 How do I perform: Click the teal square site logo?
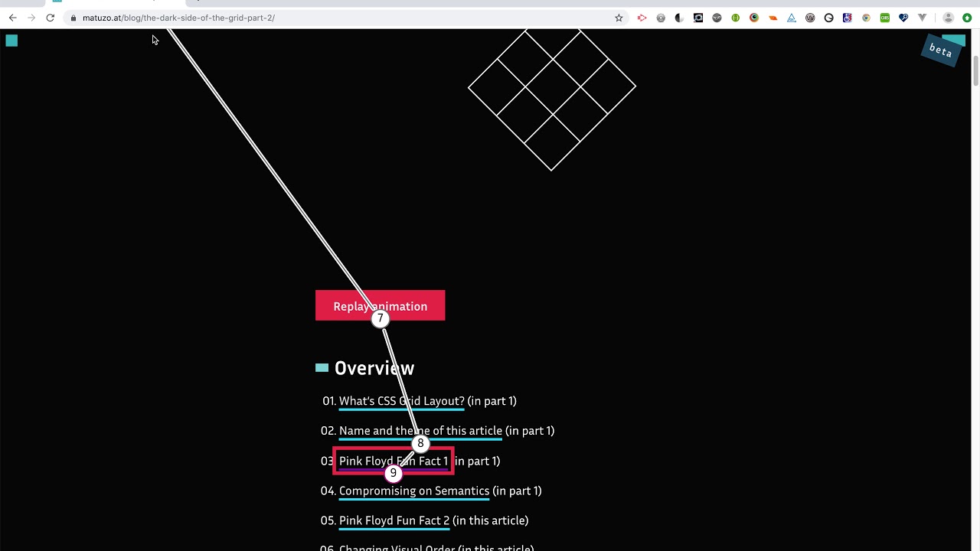click(11, 41)
